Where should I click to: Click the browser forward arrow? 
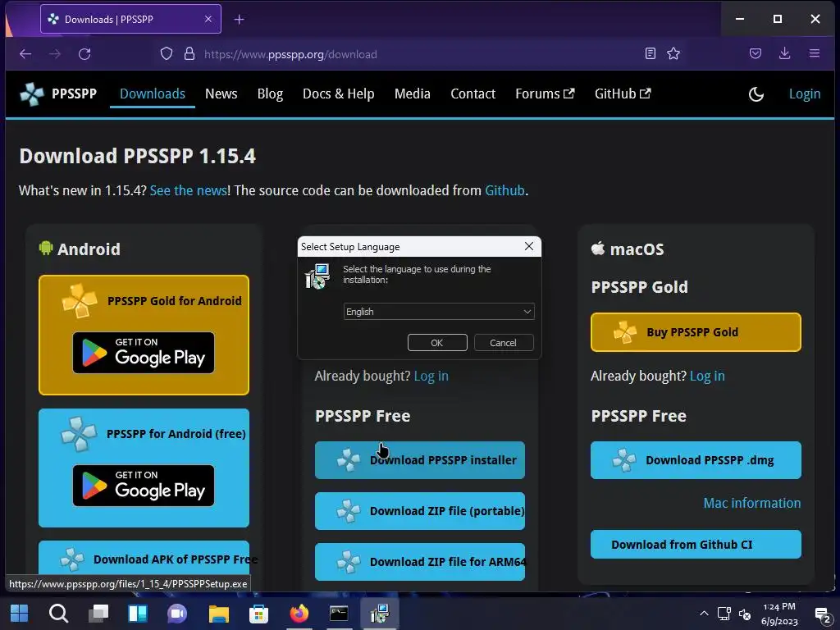point(55,53)
